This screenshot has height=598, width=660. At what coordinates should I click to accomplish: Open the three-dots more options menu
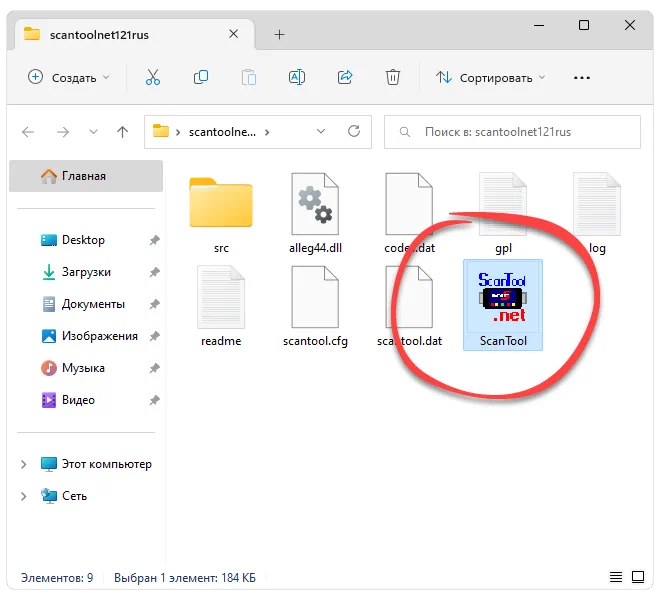click(582, 78)
